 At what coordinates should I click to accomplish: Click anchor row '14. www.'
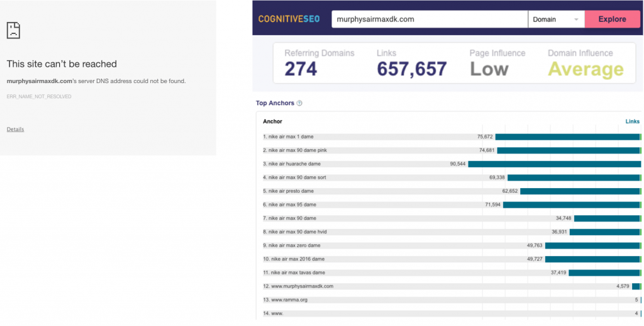pyautogui.click(x=452, y=313)
